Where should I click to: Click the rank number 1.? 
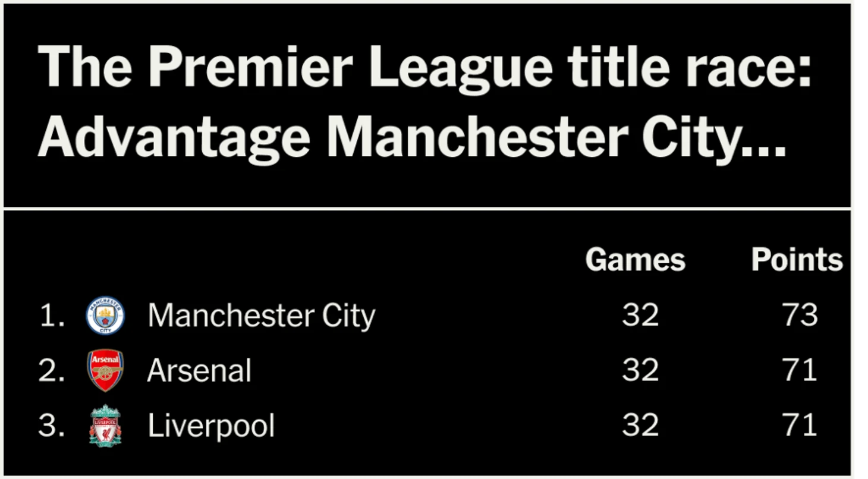[52, 315]
